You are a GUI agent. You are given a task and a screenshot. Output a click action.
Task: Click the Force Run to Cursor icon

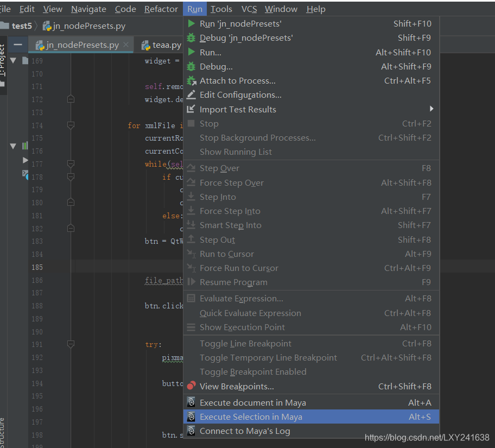[x=191, y=268]
